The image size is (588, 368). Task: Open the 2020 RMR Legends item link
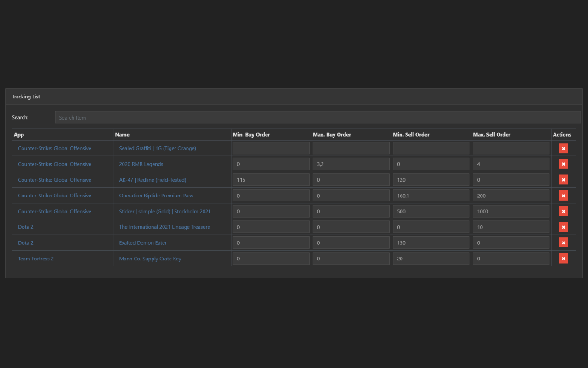pyautogui.click(x=141, y=164)
